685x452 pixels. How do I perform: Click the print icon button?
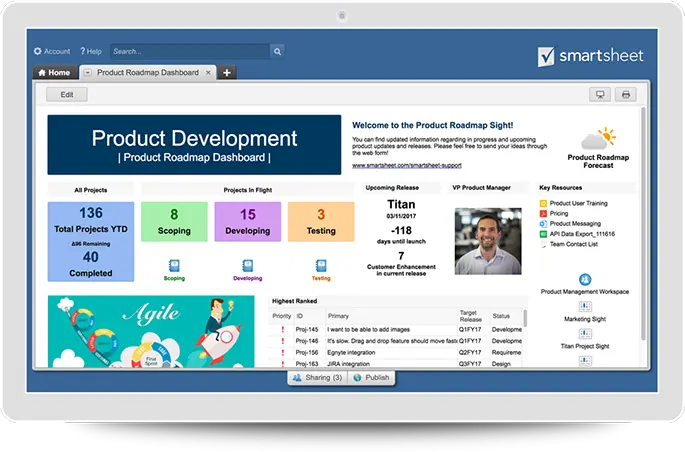click(626, 95)
